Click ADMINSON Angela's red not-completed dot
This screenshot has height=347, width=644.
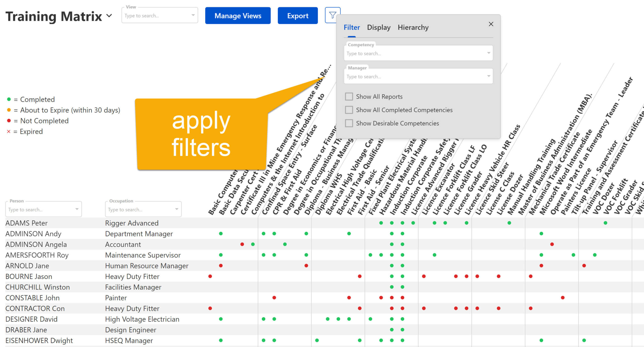(x=242, y=244)
